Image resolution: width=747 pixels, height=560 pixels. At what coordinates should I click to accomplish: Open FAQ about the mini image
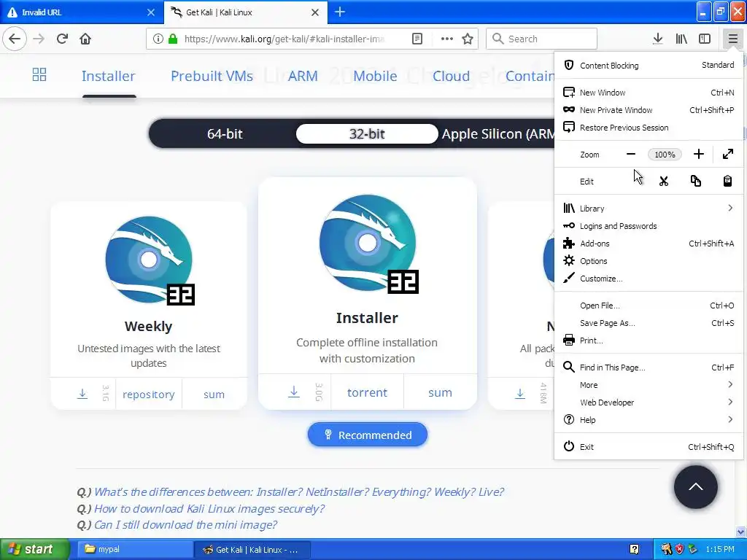(185, 525)
